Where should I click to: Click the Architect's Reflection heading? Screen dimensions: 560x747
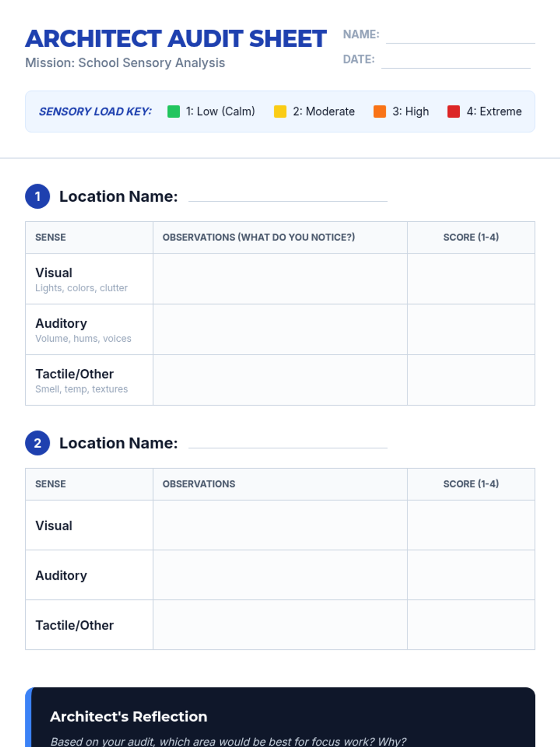pyautogui.click(x=129, y=717)
